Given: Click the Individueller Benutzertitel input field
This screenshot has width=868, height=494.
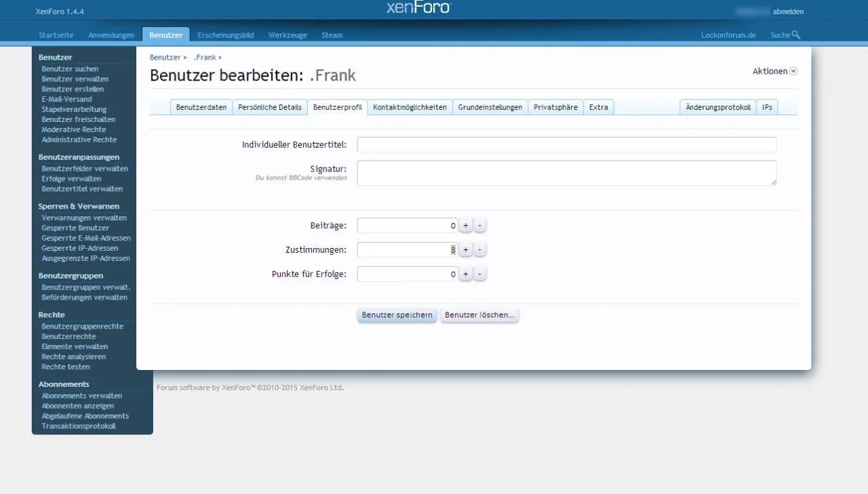Looking at the screenshot, I should click(568, 144).
